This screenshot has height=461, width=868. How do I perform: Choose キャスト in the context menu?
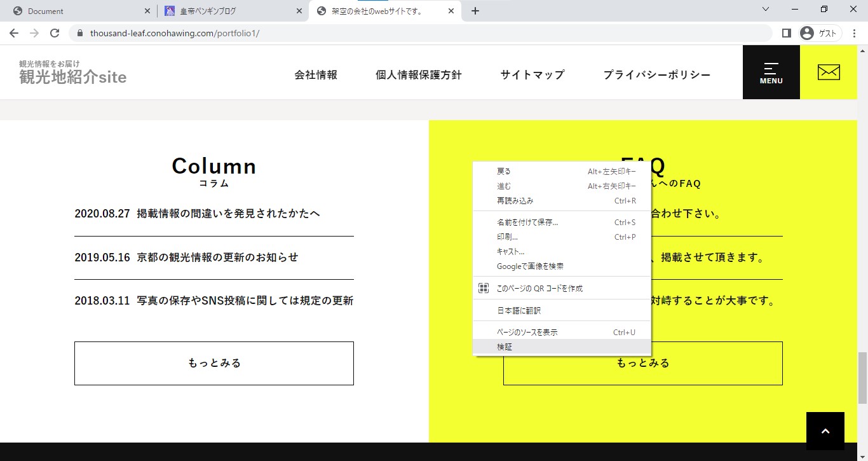(562, 251)
